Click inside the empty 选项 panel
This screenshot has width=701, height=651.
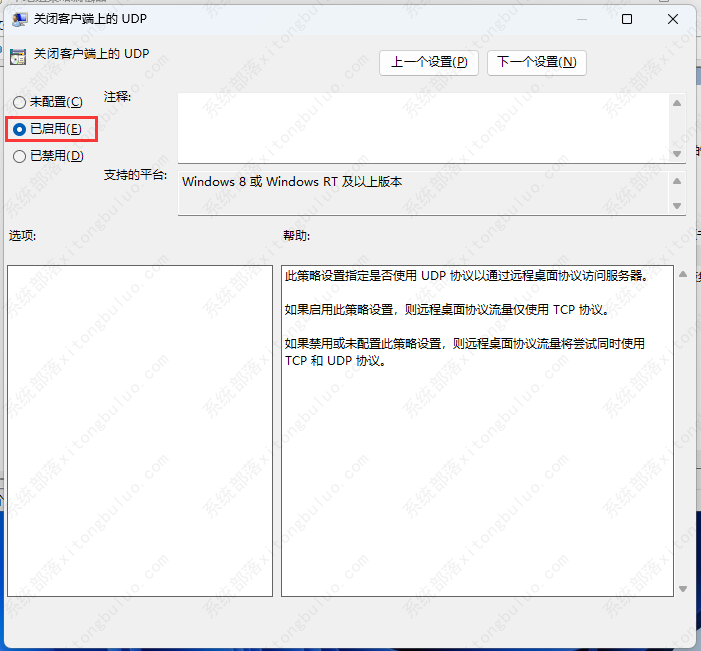(139, 430)
